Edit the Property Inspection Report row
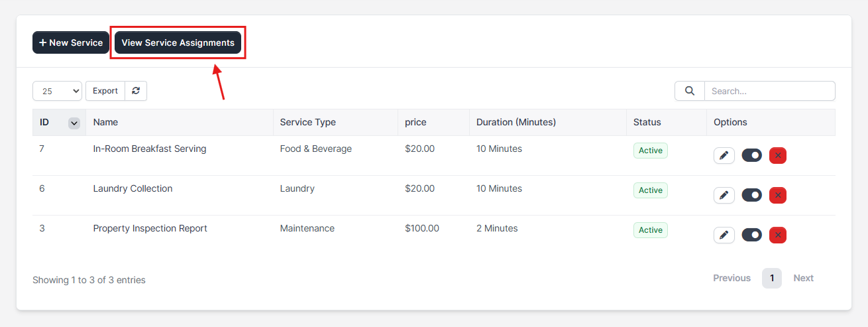Screen dimensions: 868x327 click(x=724, y=235)
